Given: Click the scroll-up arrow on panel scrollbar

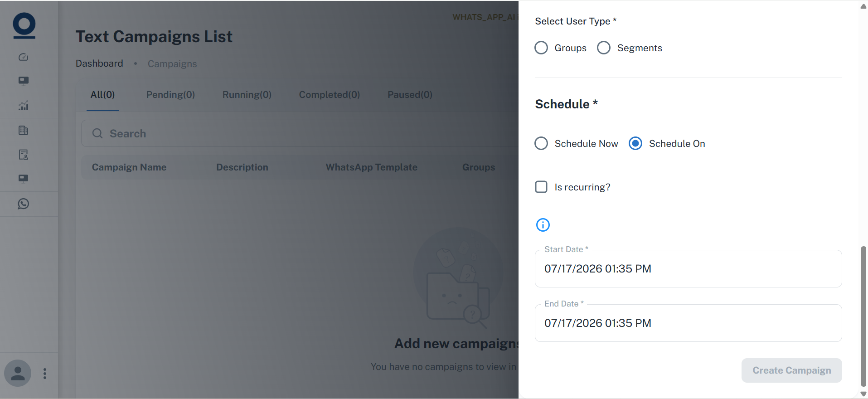Looking at the screenshot, I should coord(863,6).
